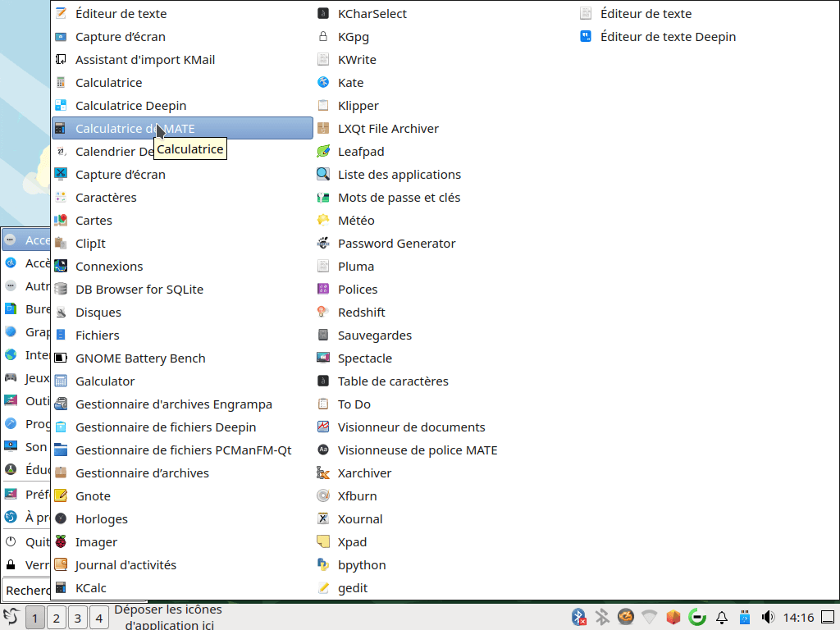The height and width of the screenshot is (630, 840).
Task: Open the Internet category in sidebar
Action: pyautogui.click(x=27, y=355)
